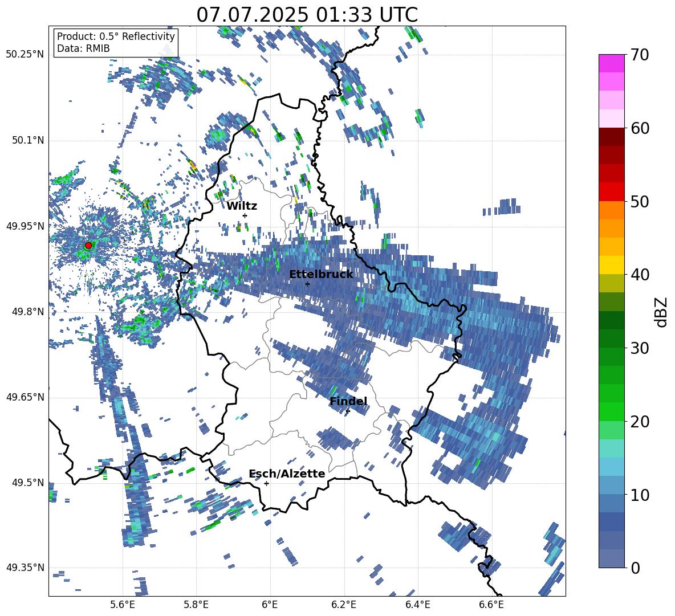
Task: Click the longitude label 6.2°E
Action: pos(344,605)
